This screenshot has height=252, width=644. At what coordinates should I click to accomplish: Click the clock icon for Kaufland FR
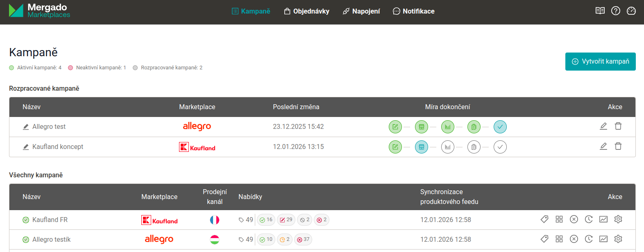coord(588,220)
